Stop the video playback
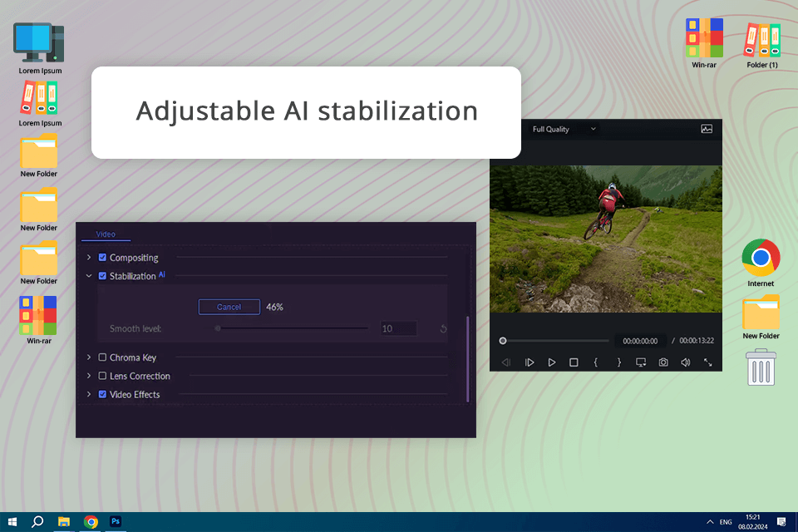Viewport: 798px width, 532px height. (574, 362)
